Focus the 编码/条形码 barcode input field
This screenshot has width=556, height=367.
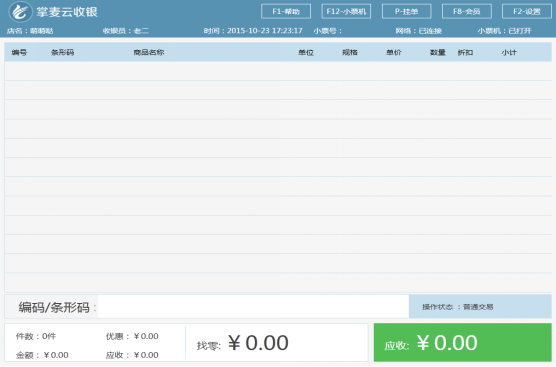253,307
